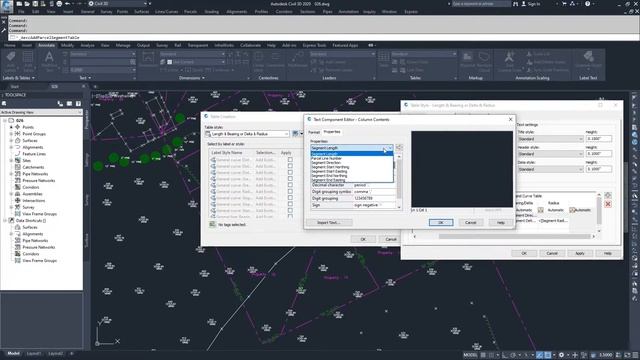640x360 pixels.
Task: Click Import Text button
Action: (x=329, y=222)
